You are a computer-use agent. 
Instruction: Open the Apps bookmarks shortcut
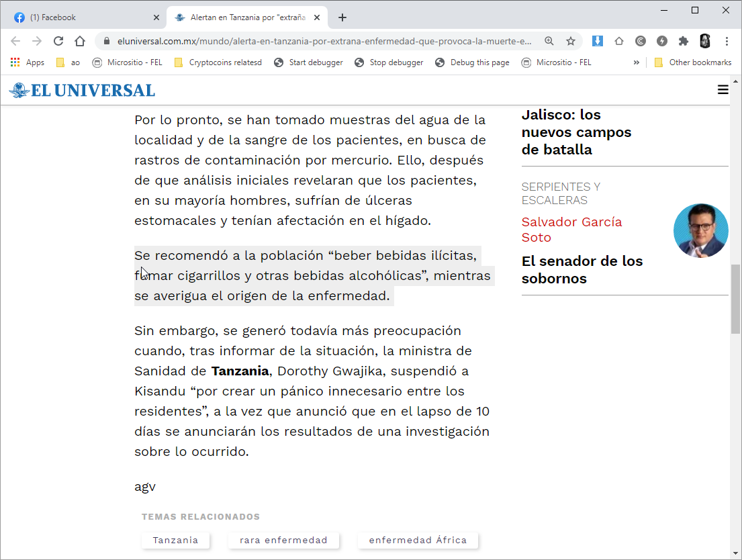point(28,62)
